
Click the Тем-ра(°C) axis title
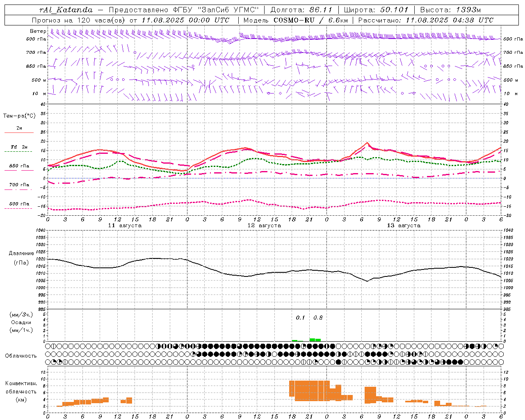pos(19,116)
